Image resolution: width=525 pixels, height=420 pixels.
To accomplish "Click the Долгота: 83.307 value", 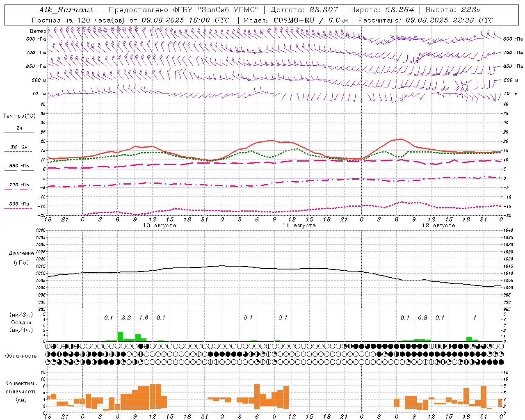I will (304, 10).
